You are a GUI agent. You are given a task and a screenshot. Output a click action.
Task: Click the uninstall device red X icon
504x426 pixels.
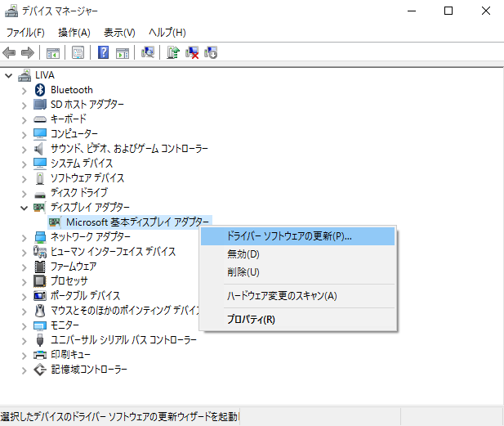point(192,52)
